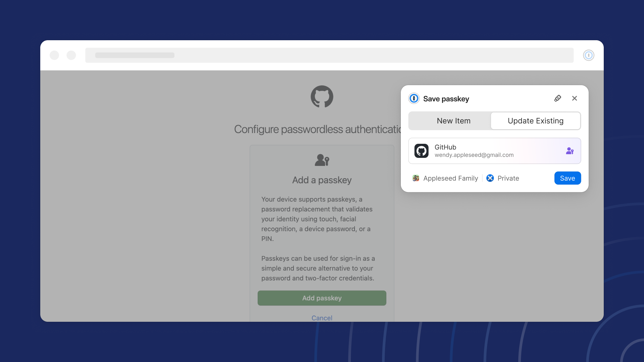Select the New Item tab

tap(453, 121)
